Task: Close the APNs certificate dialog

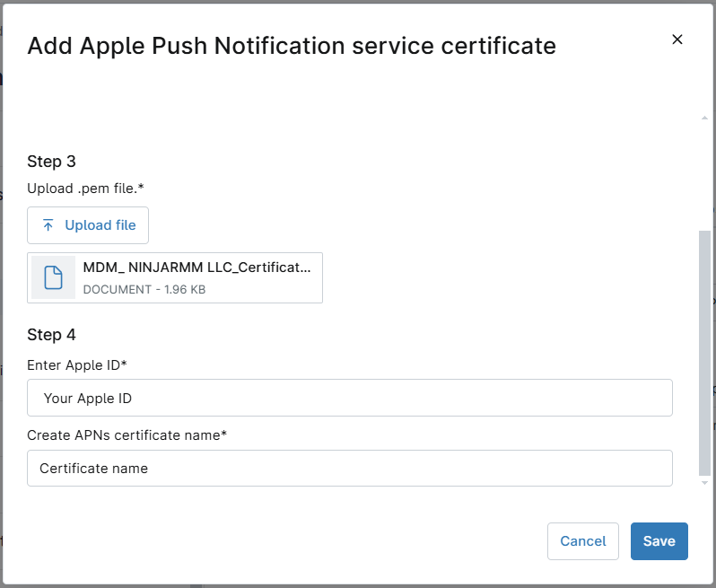Action: [677, 39]
